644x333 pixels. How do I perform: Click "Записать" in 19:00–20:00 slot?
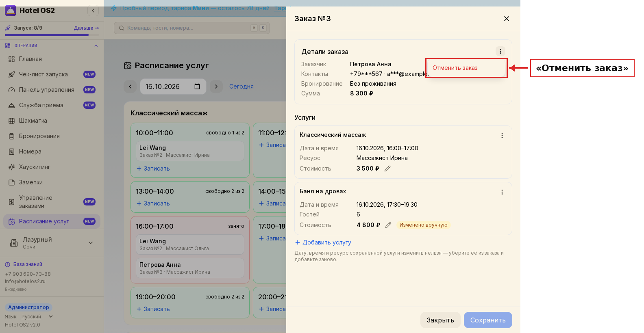point(153,309)
